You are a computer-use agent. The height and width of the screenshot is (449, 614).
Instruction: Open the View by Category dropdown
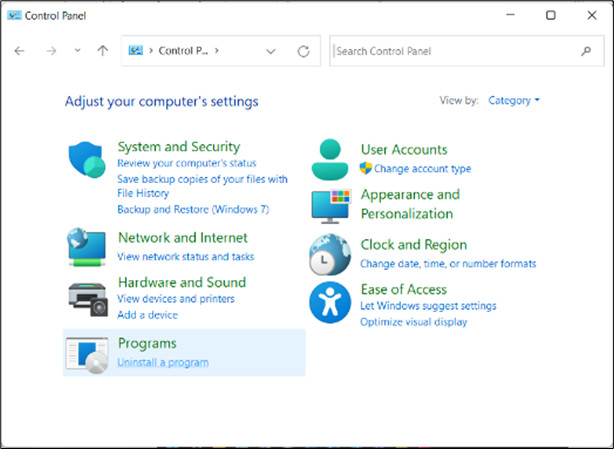pyautogui.click(x=514, y=101)
